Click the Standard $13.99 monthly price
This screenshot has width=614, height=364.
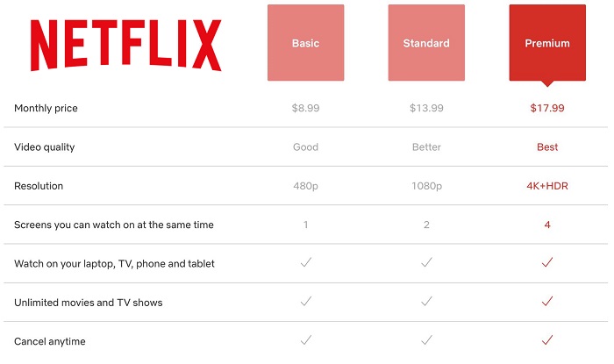point(426,109)
